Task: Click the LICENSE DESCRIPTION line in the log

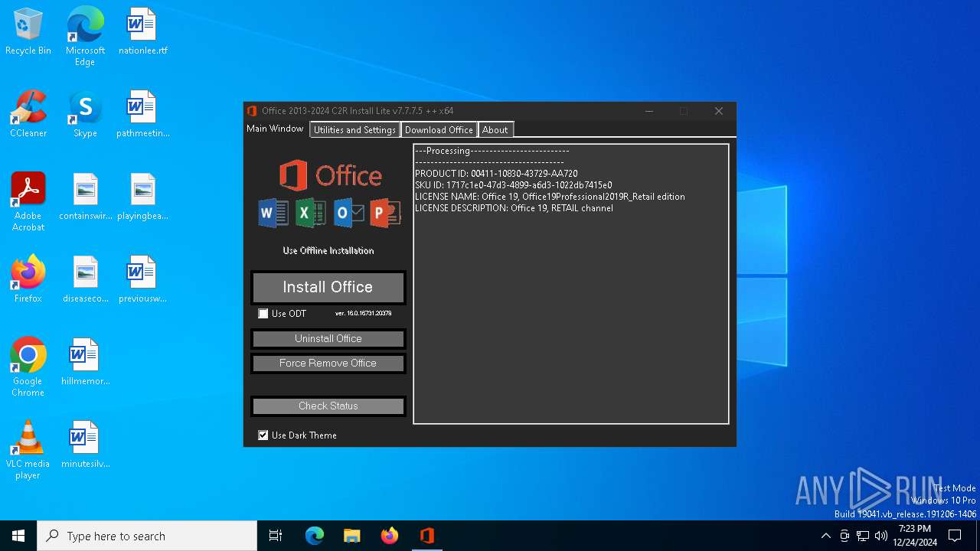Action: [x=514, y=208]
